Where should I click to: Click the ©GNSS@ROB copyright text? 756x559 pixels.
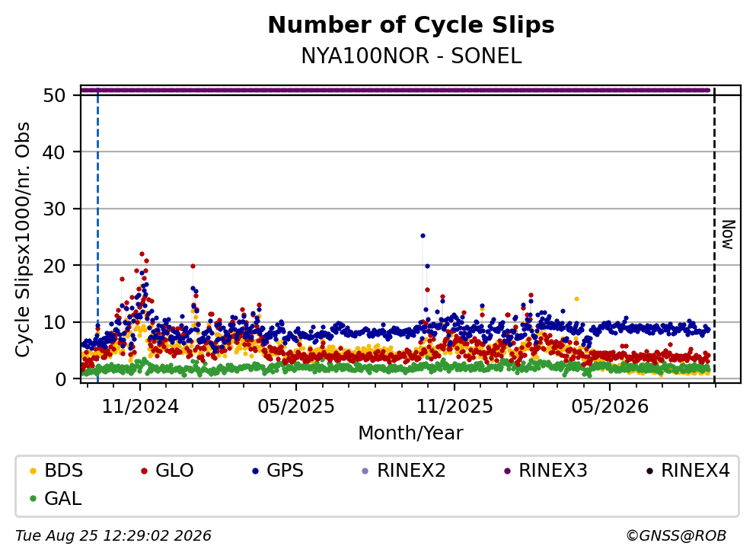676,536
